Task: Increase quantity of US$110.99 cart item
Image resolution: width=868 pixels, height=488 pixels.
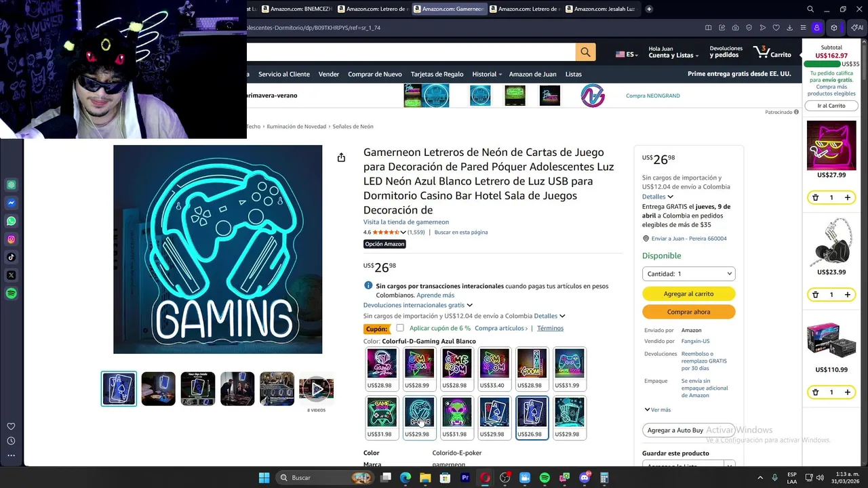Action: click(848, 392)
